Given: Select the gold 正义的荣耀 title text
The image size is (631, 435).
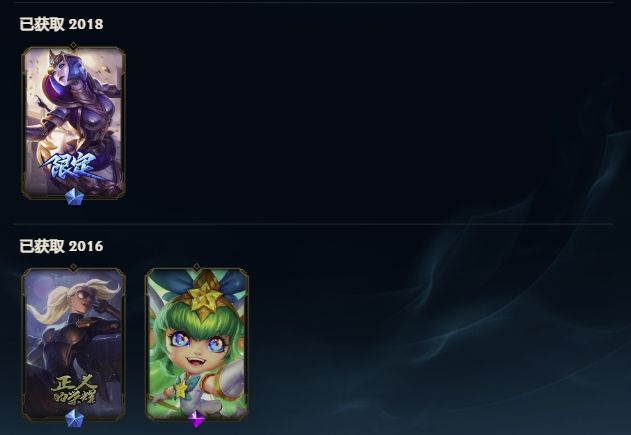Looking at the screenshot, I should click(x=74, y=389).
